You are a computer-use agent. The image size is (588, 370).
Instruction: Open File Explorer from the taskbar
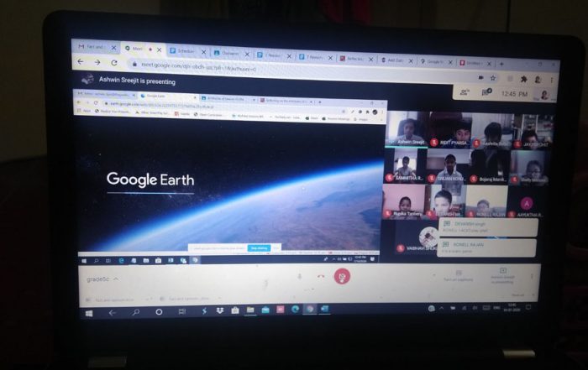[250, 310]
